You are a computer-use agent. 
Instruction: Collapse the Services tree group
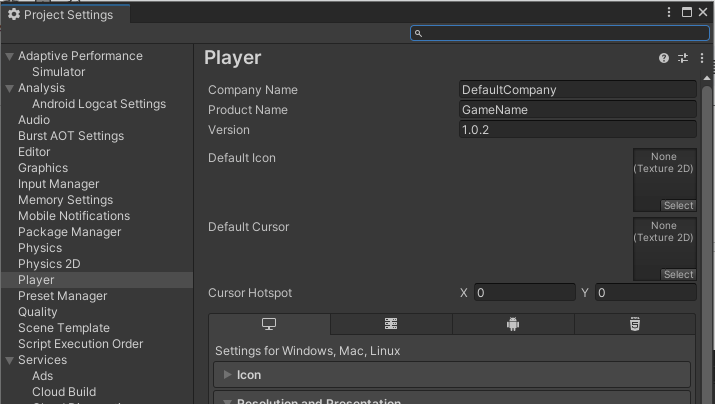9,361
